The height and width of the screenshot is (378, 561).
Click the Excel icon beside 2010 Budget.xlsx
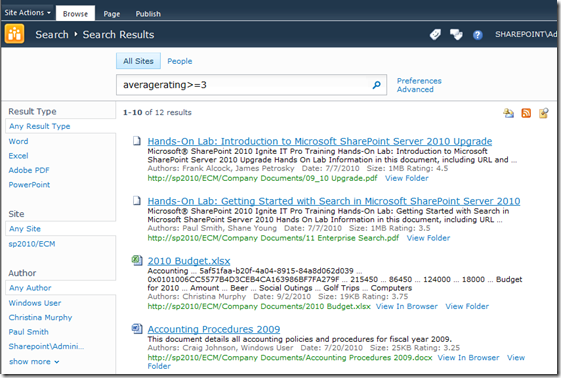[137, 260]
